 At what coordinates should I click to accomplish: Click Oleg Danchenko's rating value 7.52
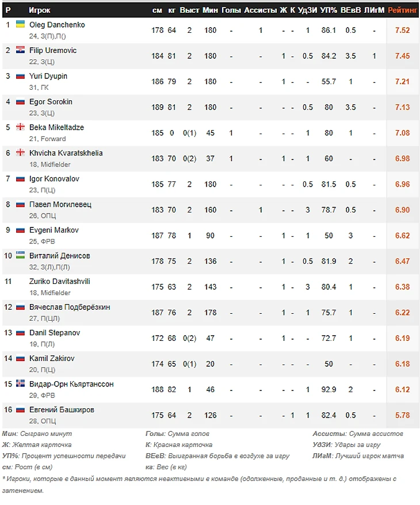[x=403, y=30]
